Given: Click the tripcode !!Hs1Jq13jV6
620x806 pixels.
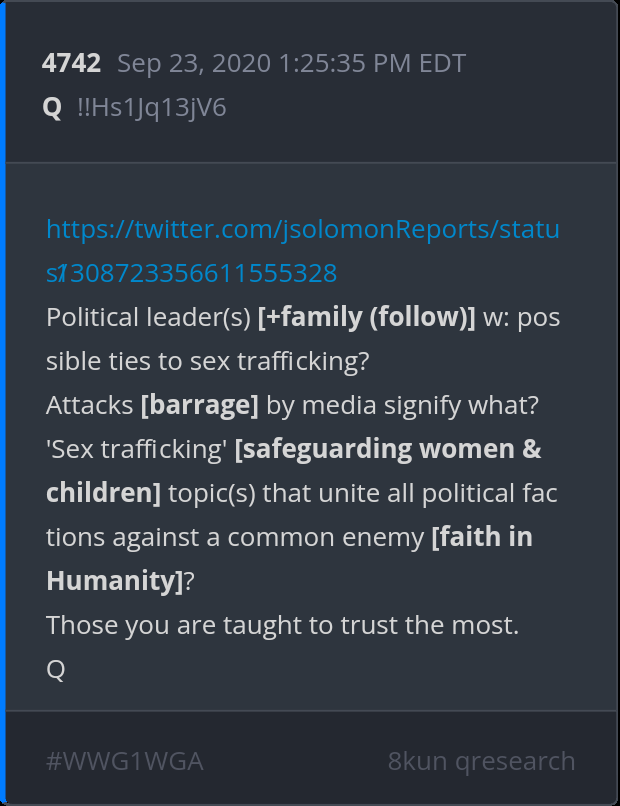Looking at the screenshot, I should click(x=152, y=107).
